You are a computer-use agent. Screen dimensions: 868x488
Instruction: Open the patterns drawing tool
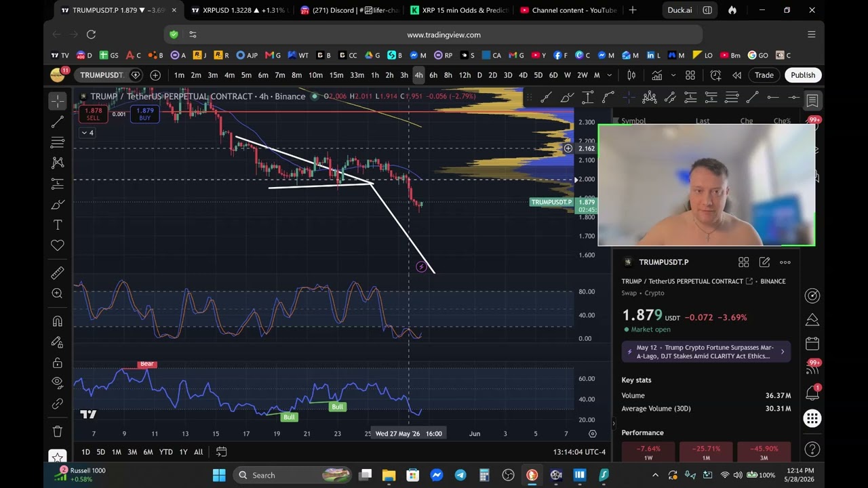click(58, 163)
